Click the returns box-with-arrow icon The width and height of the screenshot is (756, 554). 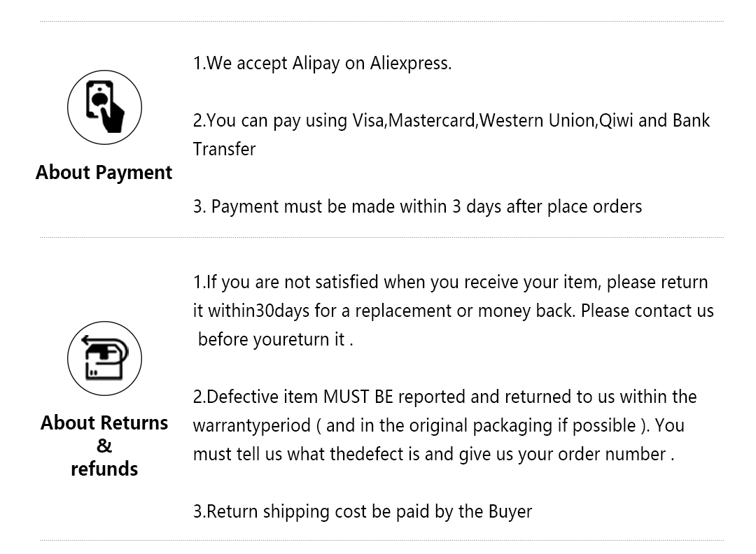pyautogui.click(x=104, y=359)
